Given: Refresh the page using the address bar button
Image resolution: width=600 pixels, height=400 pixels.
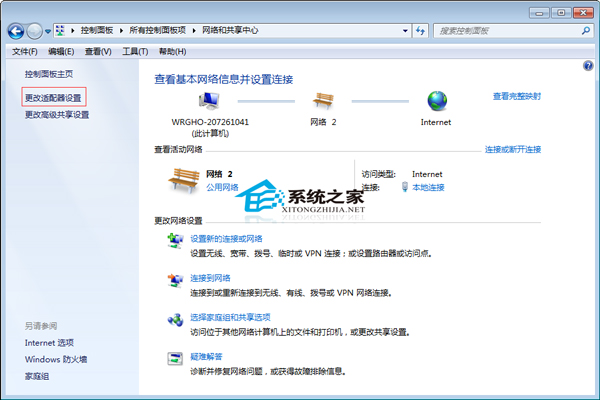Looking at the screenshot, I should click(420, 31).
